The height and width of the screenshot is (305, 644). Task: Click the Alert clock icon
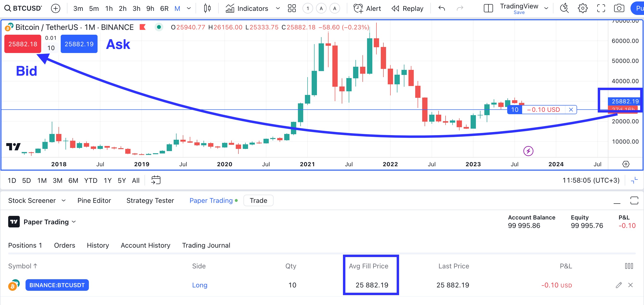pyautogui.click(x=358, y=8)
